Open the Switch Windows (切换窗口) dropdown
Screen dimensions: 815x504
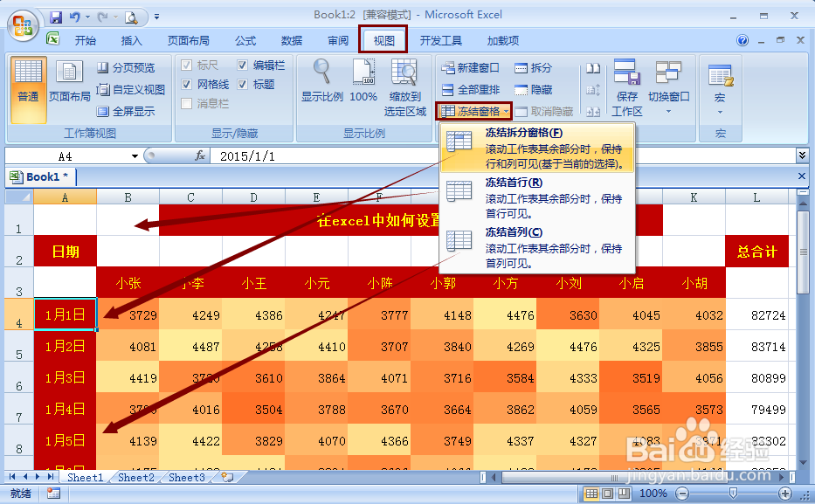point(668,87)
